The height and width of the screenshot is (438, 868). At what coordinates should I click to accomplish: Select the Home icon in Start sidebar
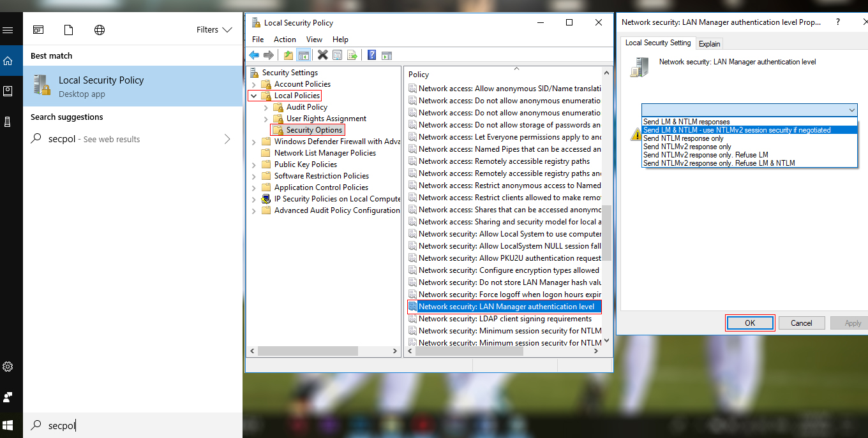(x=8, y=61)
